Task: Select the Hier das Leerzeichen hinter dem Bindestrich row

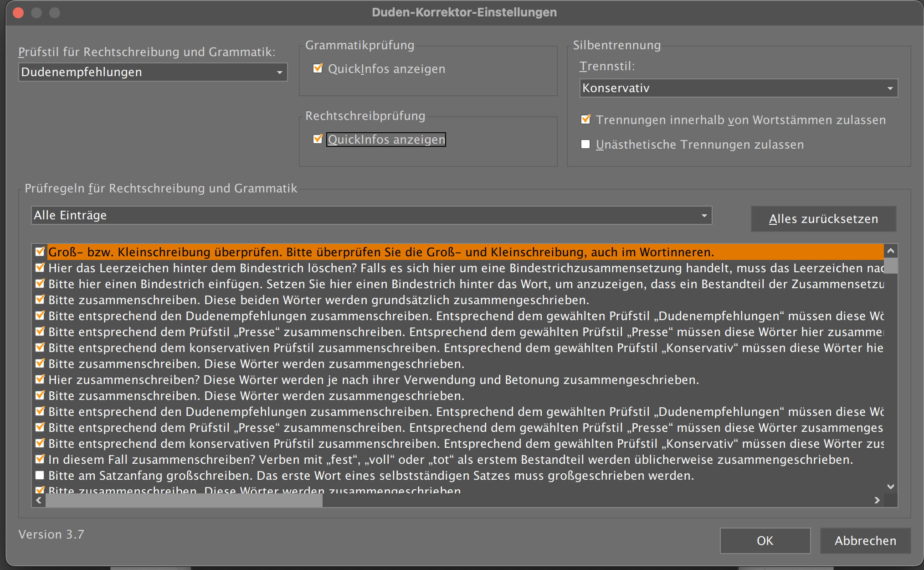Action: pos(466,268)
